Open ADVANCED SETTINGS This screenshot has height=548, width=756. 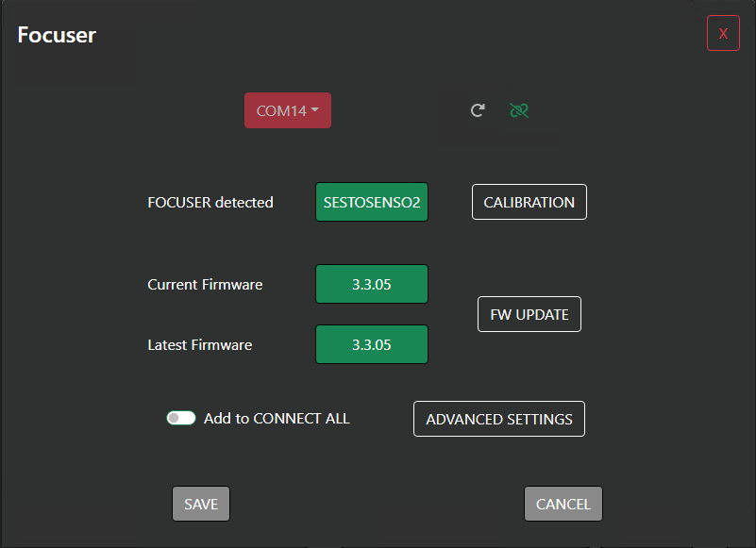499,419
